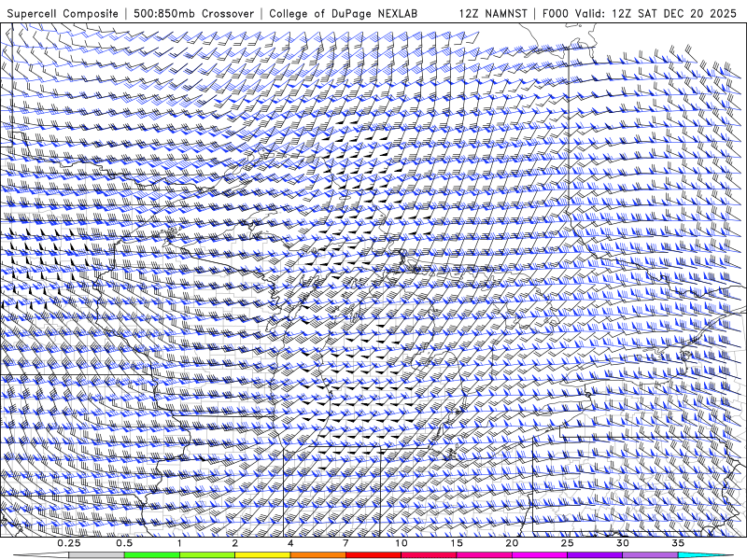This screenshot has width=747, height=560.
Task: Select the purple 25–30 colorbar segment
Action: 595,555
